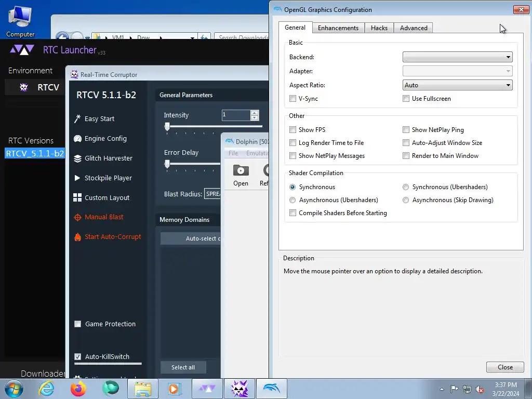
Task: Select Asynchronous (Skip Drawing) option
Action: pos(406,200)
